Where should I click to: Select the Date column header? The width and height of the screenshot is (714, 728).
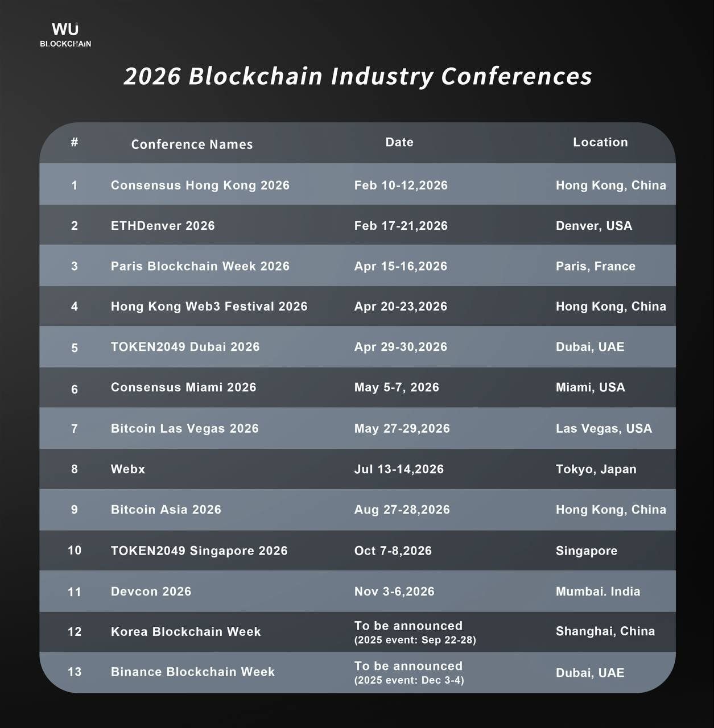(x=399, y=142)
